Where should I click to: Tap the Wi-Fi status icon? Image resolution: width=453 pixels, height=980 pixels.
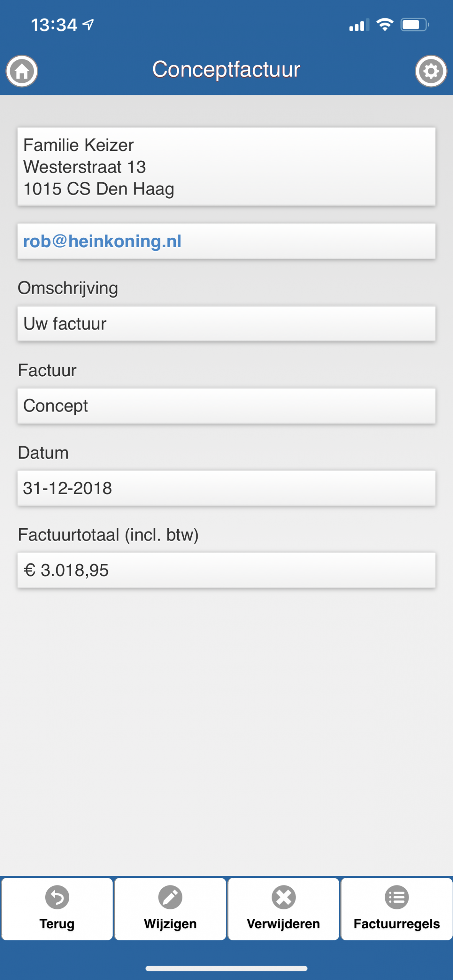point(385,25)
